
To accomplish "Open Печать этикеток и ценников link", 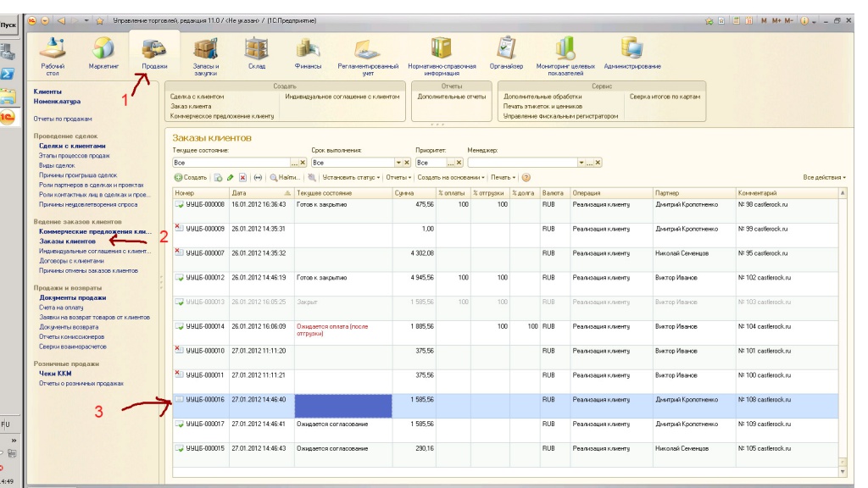I will click(542, 106).
